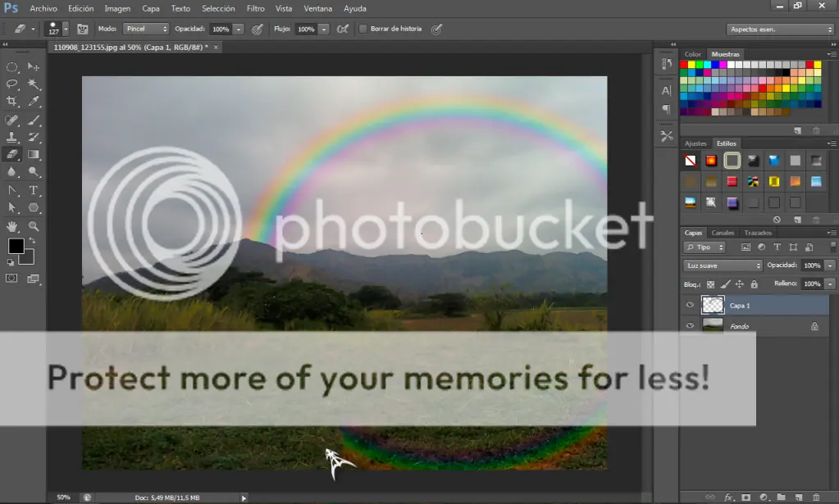Viewport: 839px width, 504px height.
Task: Select the Zoom tool
Action: pos(33,226)
